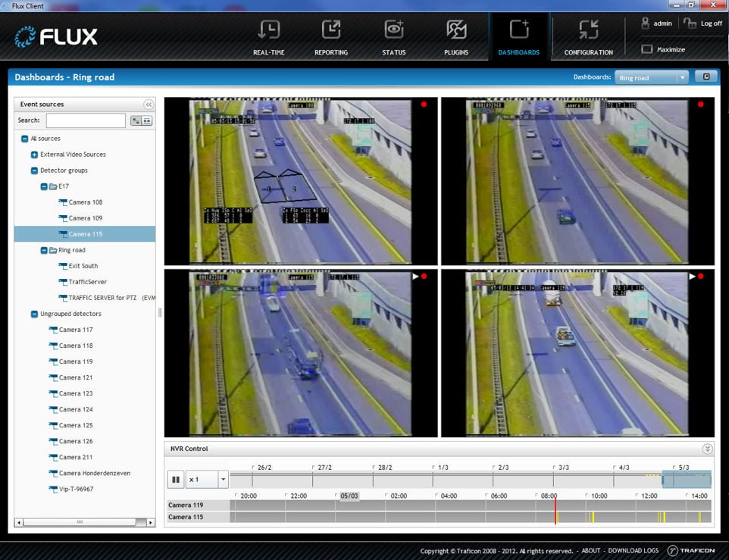729x560 pixels.
Task: Switch to list view in Event sources
Action: [x=146, y=120]
